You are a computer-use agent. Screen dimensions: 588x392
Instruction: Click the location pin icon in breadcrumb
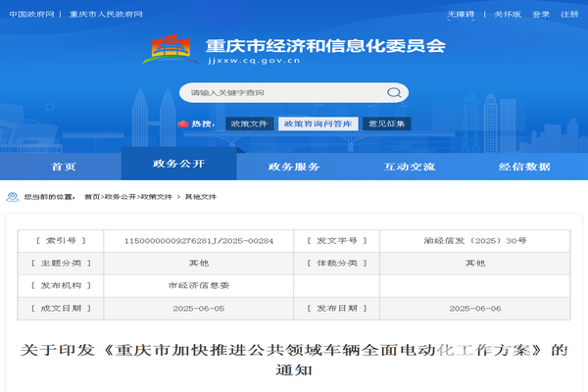[x=14, y=196]
